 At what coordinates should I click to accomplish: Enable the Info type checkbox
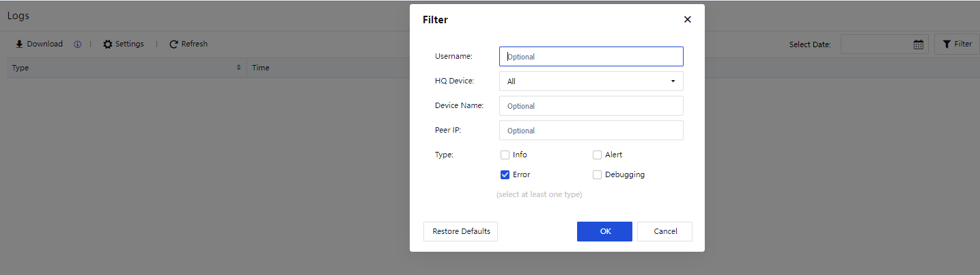[505, 155]
